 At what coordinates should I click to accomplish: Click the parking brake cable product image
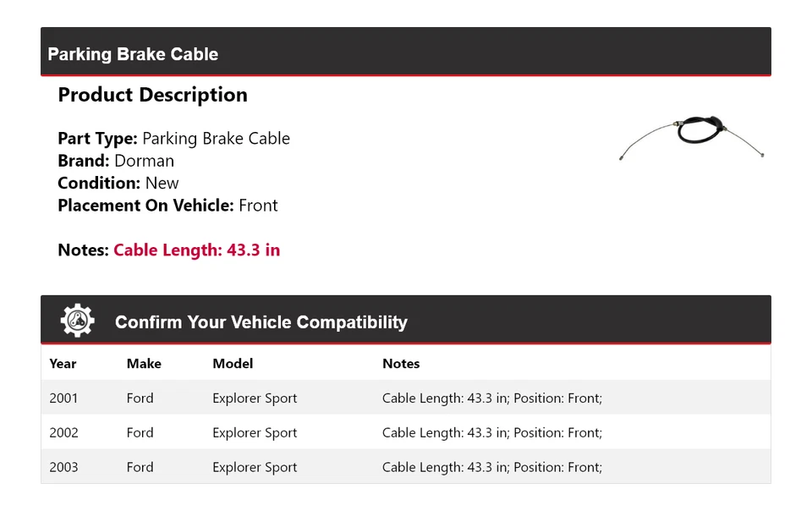coord(692,137)
